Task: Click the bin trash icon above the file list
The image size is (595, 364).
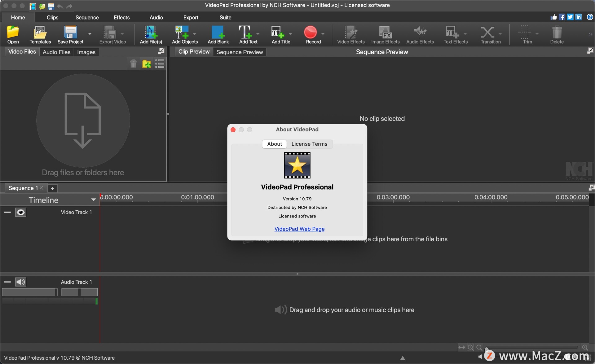Action: pyautogui.click(x=133, y=64)
